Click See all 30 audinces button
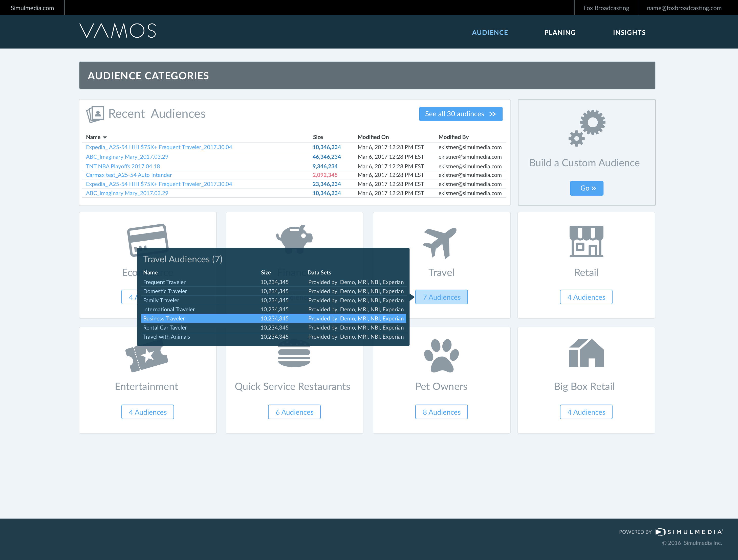 coord(460,114)
